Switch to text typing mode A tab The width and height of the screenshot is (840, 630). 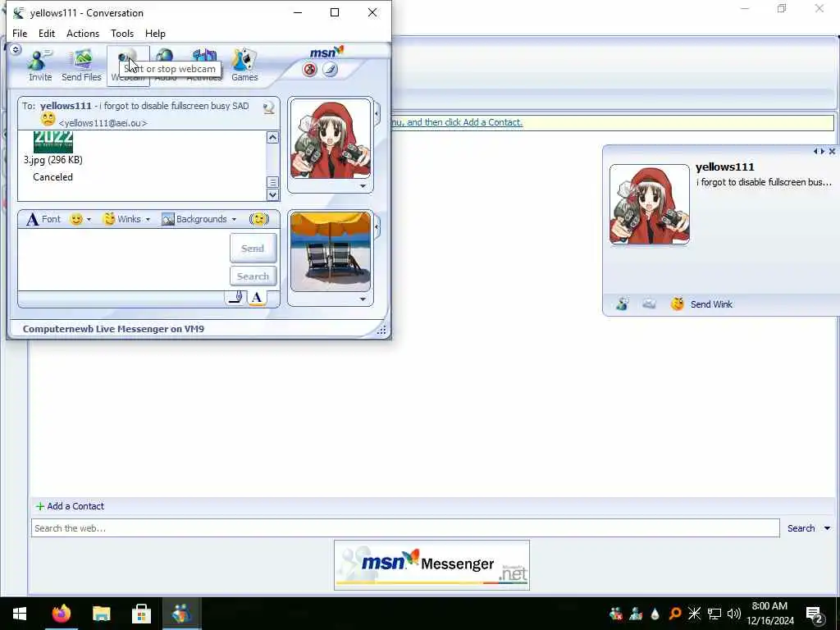257,298
